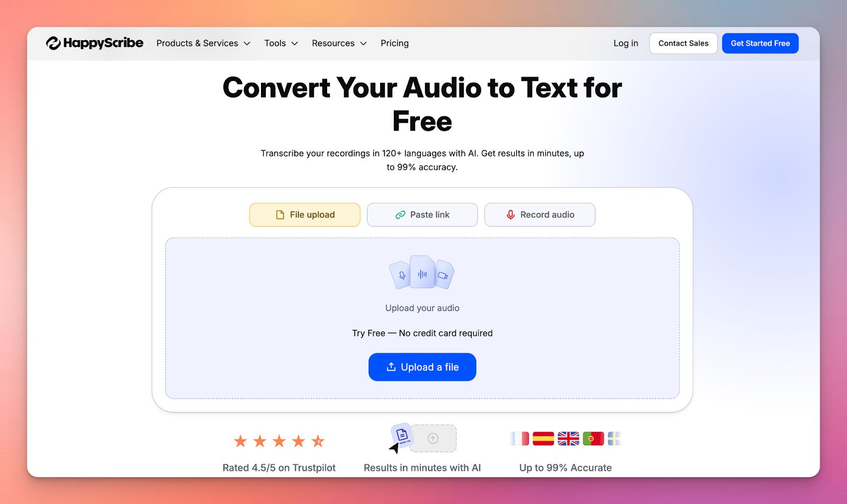Open the Pricing page
847x504 pixels.
(x=394, y=43)
